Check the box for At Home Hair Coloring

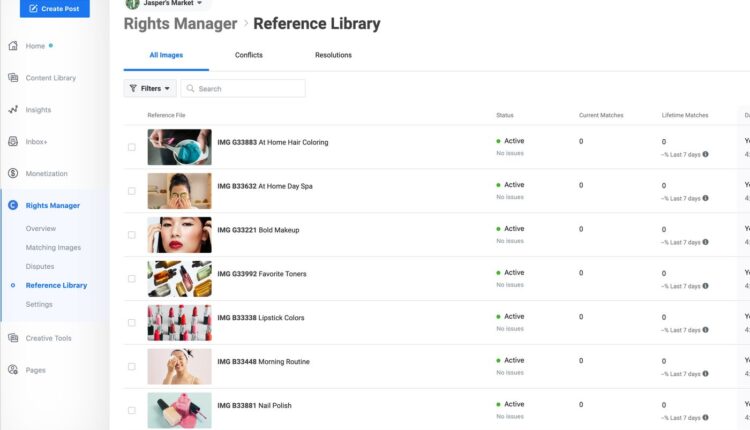pyautogui.click(x=132, y=147)
